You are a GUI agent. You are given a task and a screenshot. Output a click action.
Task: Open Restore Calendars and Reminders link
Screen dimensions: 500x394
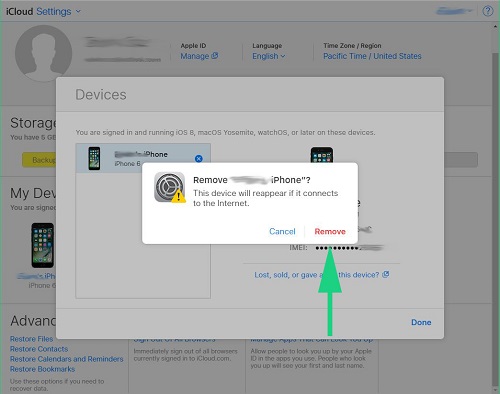tap(67, 359)
